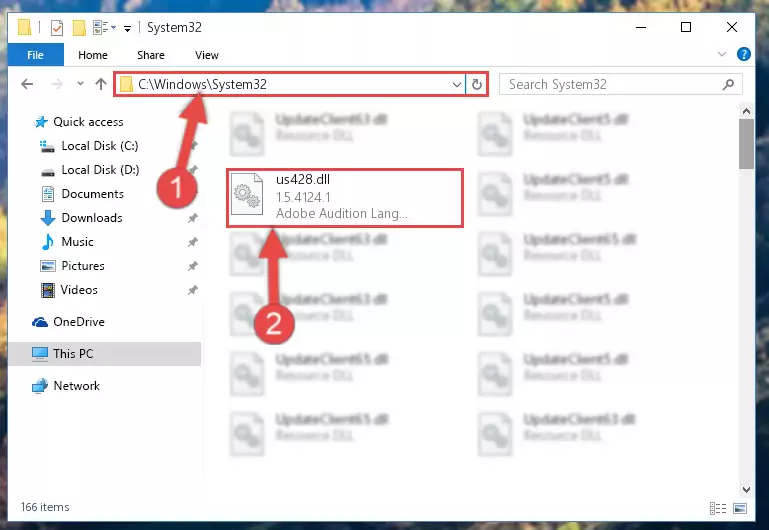The width and height of the screenshot is (769, 530).
Task: Click the address bar path C:\Windows\System32
Action: [x=203, y=84]
